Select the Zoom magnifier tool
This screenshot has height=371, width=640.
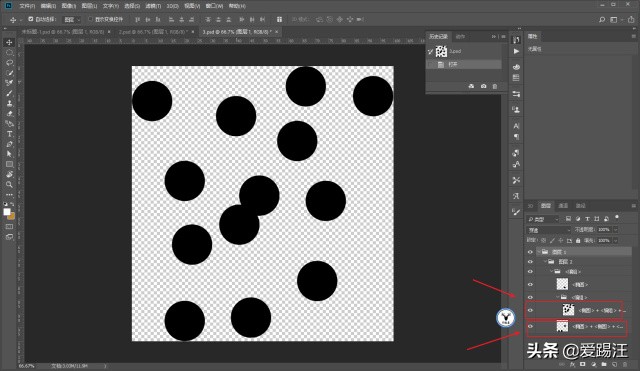[x=9, y=184]
